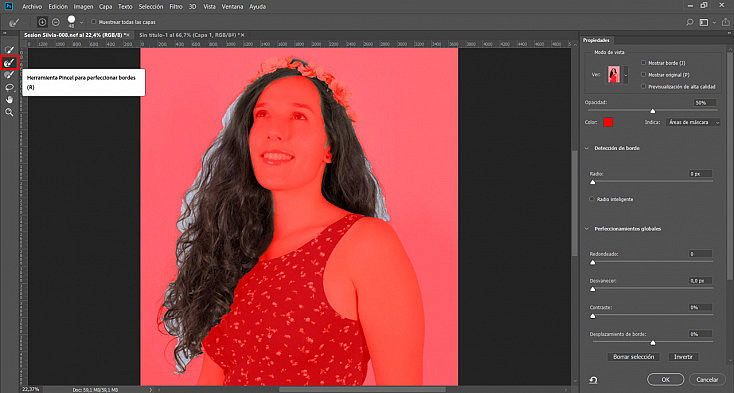Enable Mostrar borde (J) checkbox
The height and width of the screenshot is (393, 734).
(x=644, y=63)
